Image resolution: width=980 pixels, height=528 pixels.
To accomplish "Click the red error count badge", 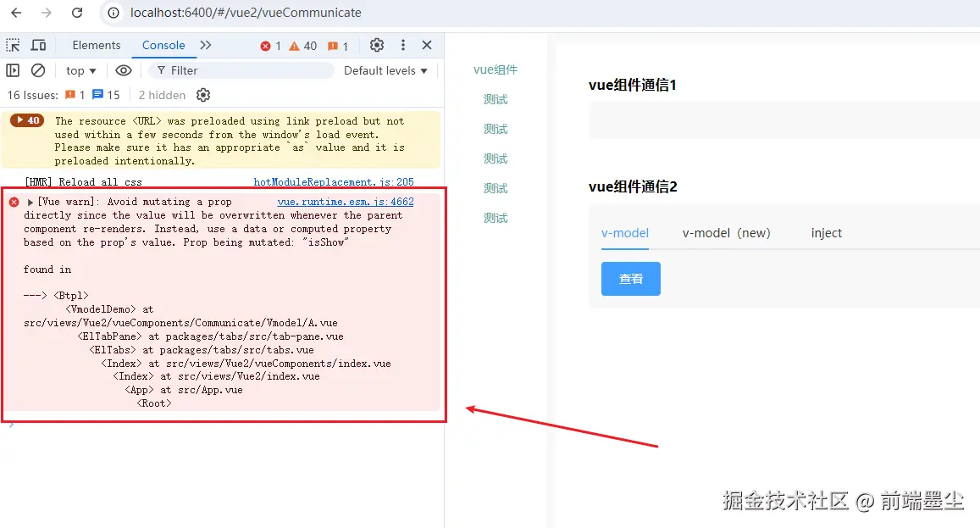I will point(271,46).
